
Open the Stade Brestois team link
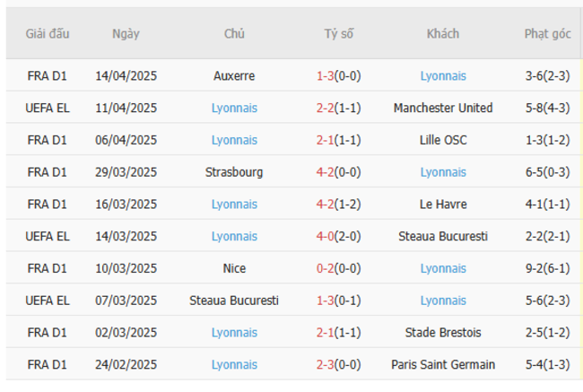coord(442,333)
